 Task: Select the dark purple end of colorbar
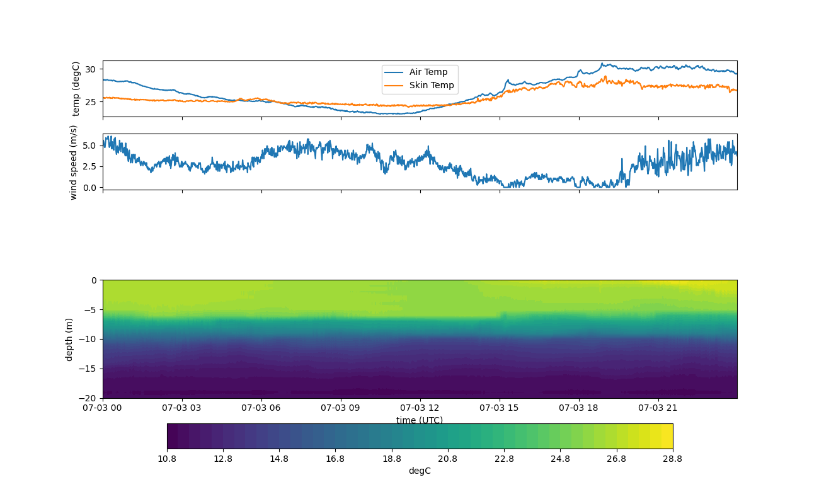tap(173, 436)
